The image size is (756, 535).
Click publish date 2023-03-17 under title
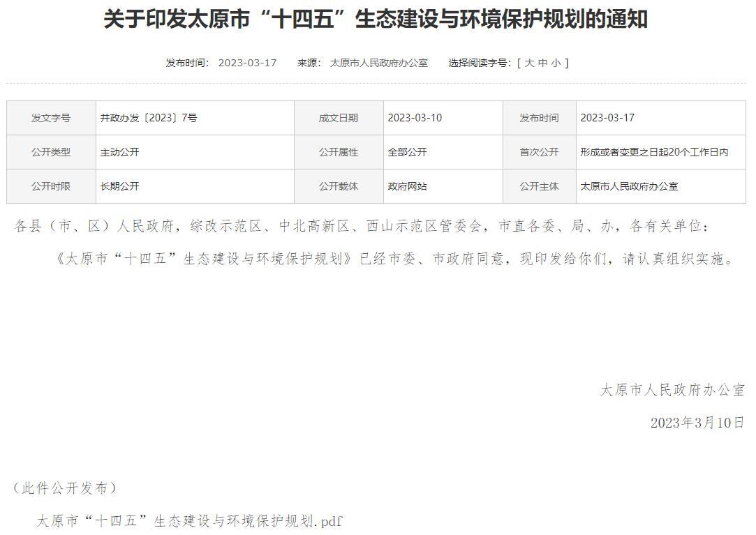pyautogui.click(x=247, y=63)
